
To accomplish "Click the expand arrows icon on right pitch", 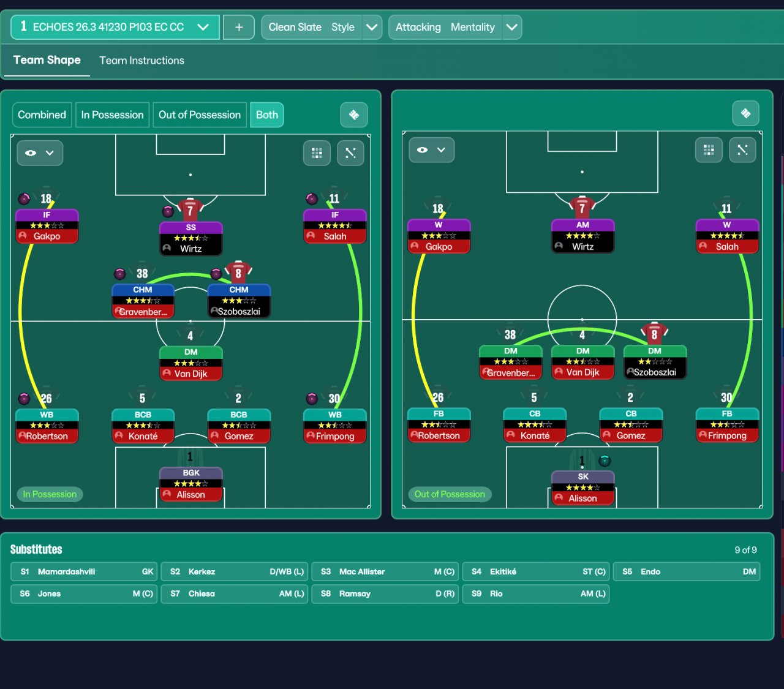I will click(742, 150).
